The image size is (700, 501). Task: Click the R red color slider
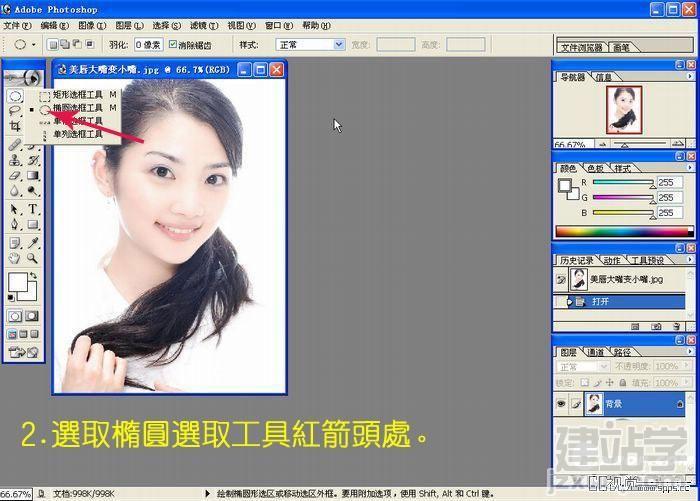click(x=623, y=183)
